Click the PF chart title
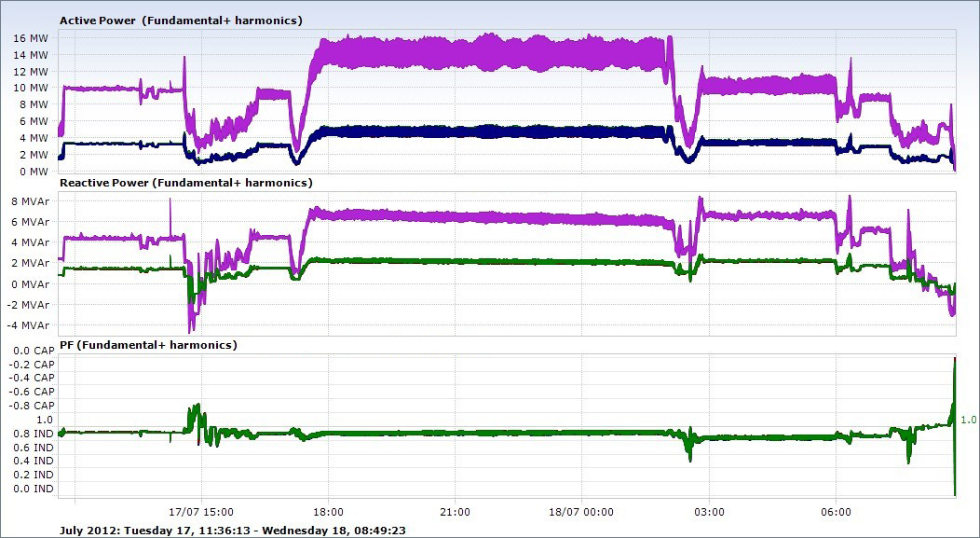980x538 pixels. coord(148,345)
